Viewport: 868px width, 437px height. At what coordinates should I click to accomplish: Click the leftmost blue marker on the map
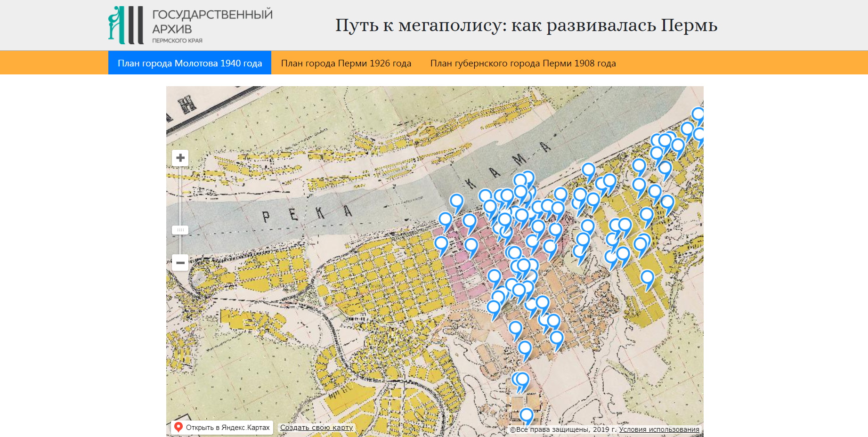point(441,244)
